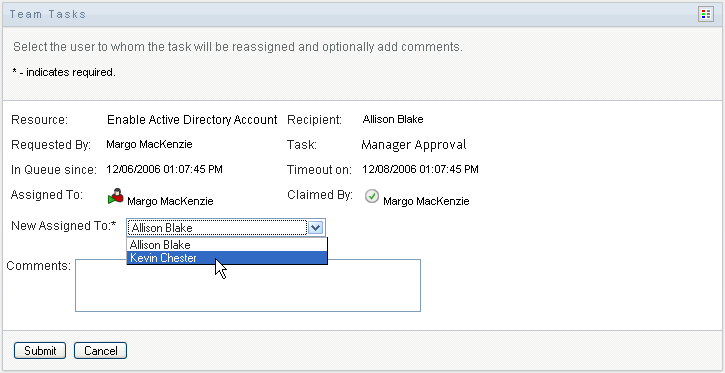Click the Recipient value Allison Blake
The height and width of the screenshot is (373, 725).
393,120
